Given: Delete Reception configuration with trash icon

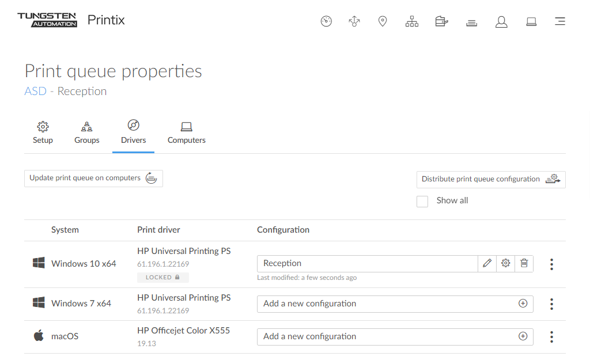Looking at the screenshot, I should 524,263.
